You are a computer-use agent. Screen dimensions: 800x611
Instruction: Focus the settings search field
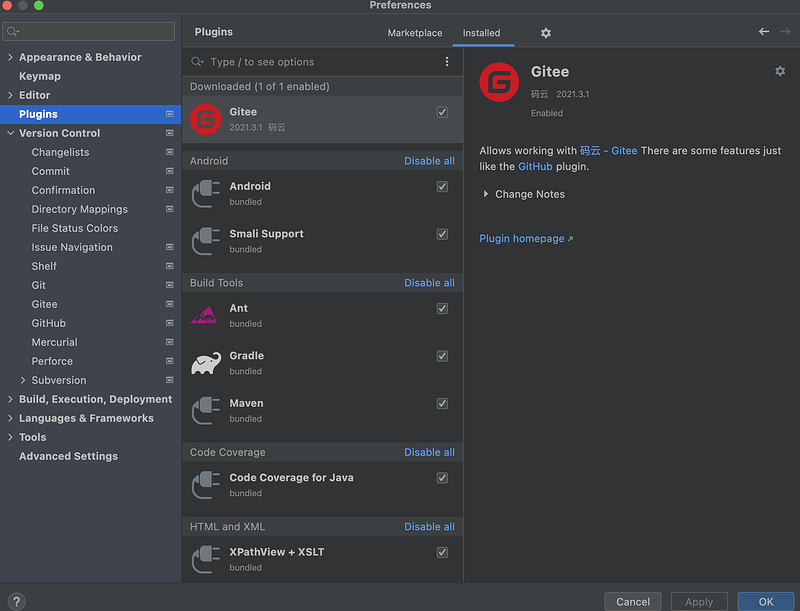tap(89, 32)
